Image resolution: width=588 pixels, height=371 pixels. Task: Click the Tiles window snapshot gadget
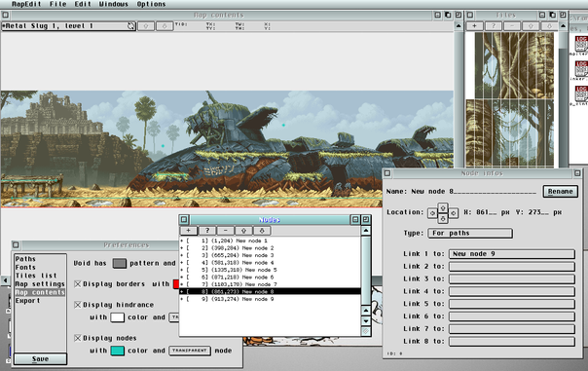coord(552,15)
